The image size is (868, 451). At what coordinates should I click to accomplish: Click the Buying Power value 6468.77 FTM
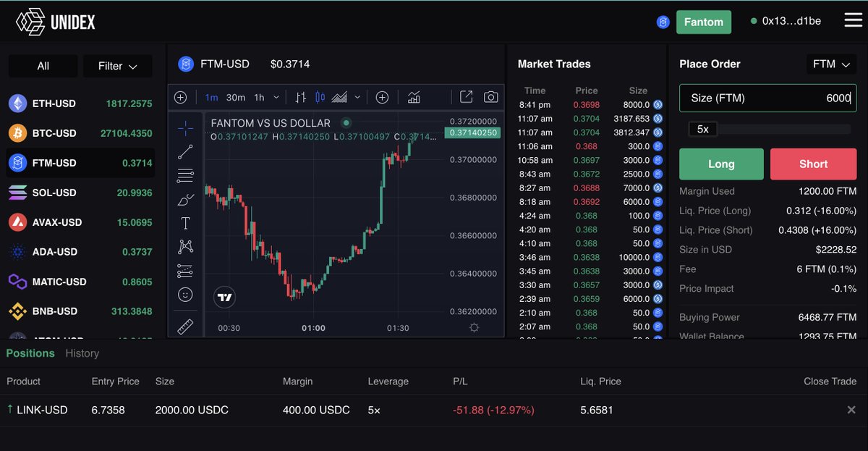click(x=827, y=317)
